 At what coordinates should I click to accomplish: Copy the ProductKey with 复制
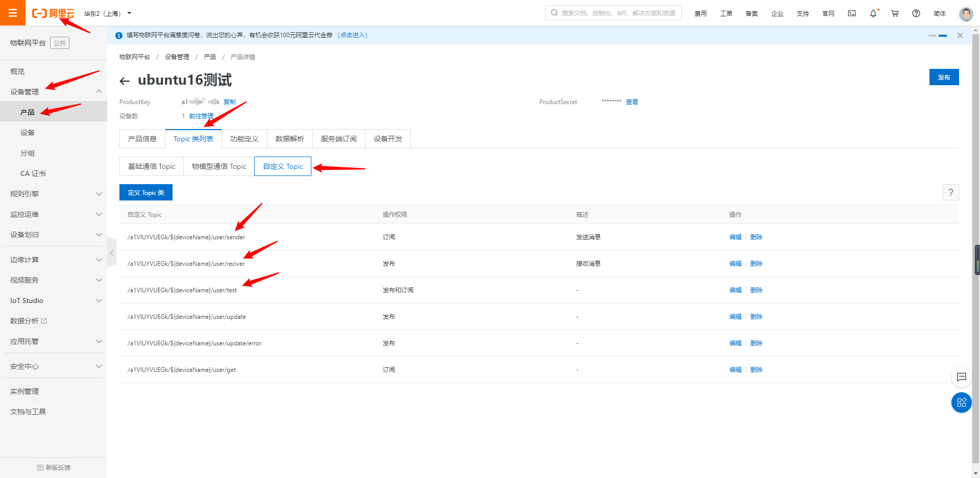click(x=230, y=102)
